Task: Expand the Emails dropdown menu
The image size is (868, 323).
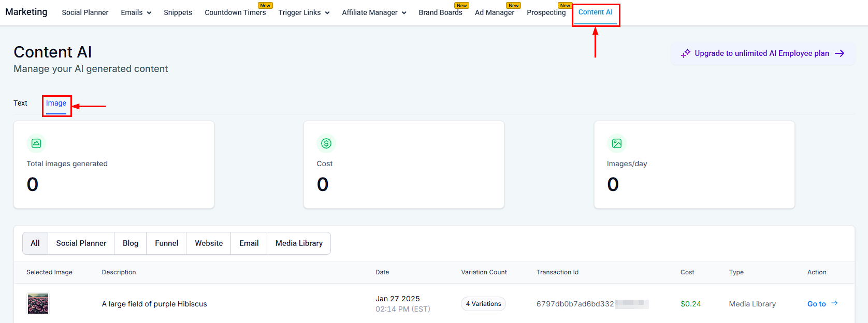Action: pyautogui.click(x=136, y=12)
